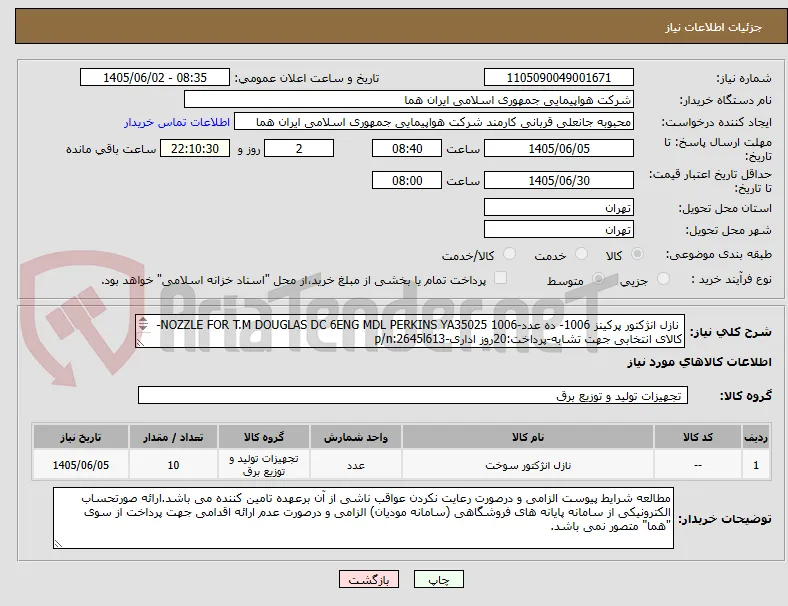The image size is (788, 606).
Task: Click the بازگشت (back) button
Action: click(x=369, y=579)
